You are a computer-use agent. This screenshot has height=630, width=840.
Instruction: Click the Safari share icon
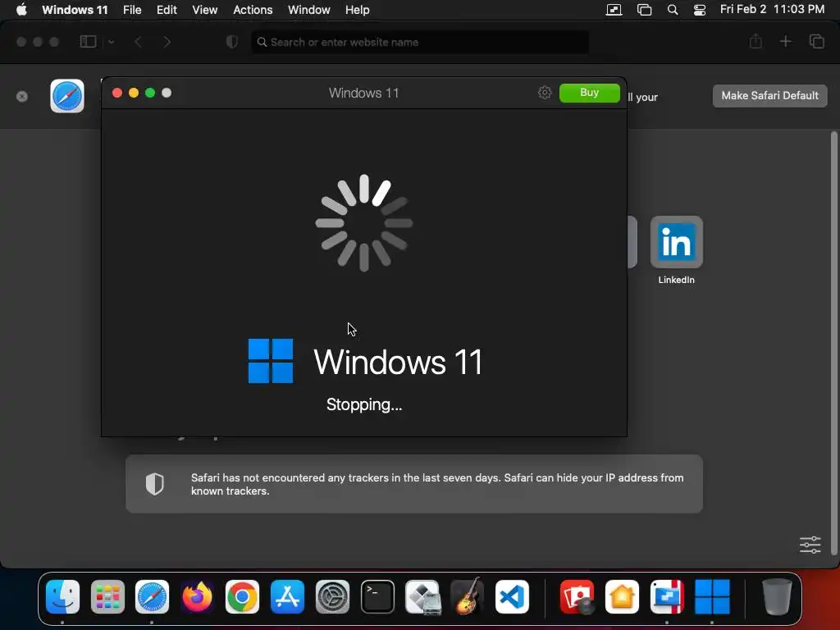(756, 41)
